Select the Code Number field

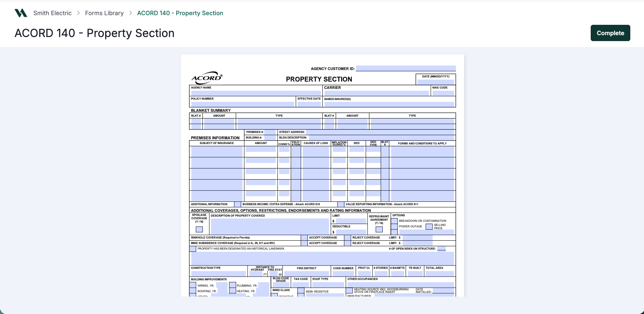[x=343, y=274]
